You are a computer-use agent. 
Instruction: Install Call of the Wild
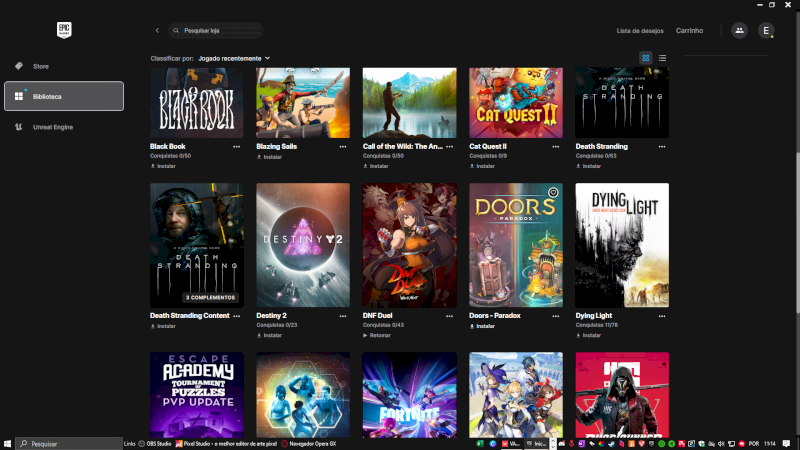point(376,166)
